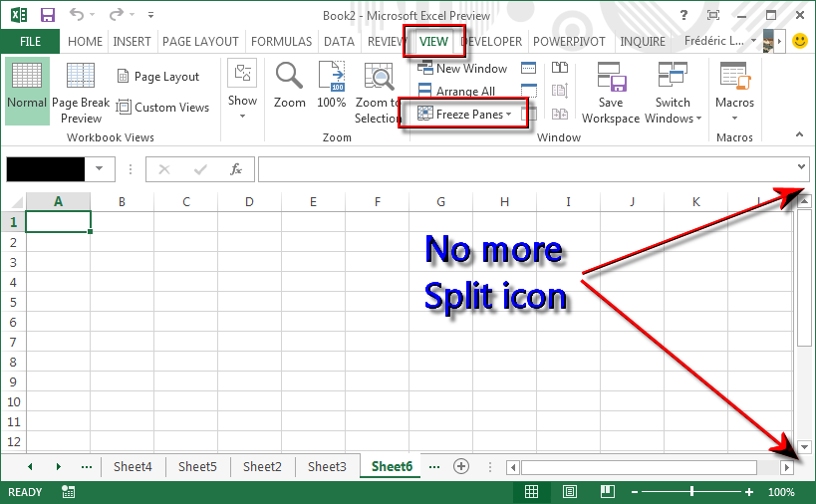The height and width of the screenshot is (504, 816).
Task: Click previous sheet navigation arrow
Action: (x=30, y=466)
